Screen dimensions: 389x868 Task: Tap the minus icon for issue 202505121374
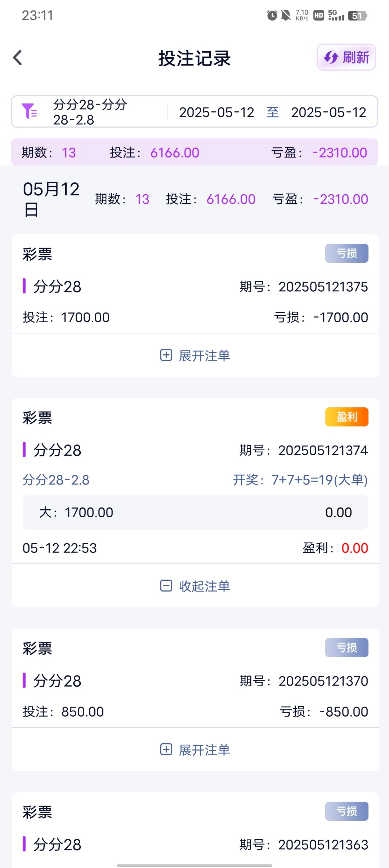[x=166, y=586]
